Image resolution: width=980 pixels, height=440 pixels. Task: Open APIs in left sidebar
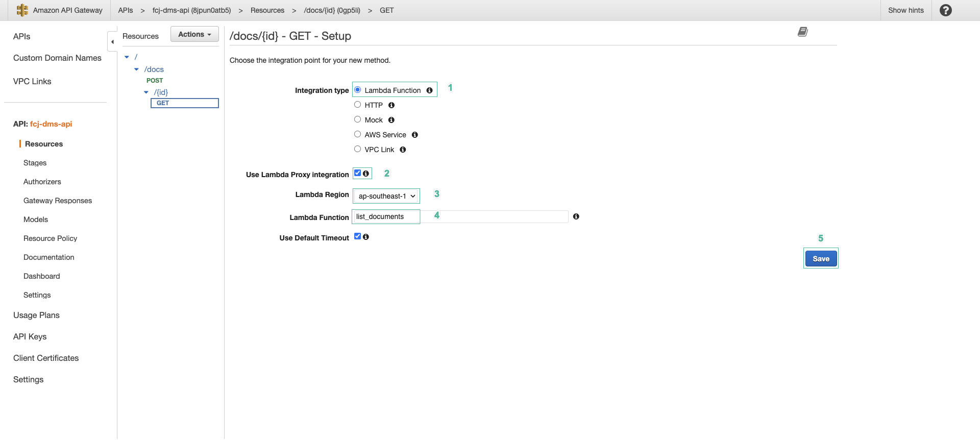point(22,36)
